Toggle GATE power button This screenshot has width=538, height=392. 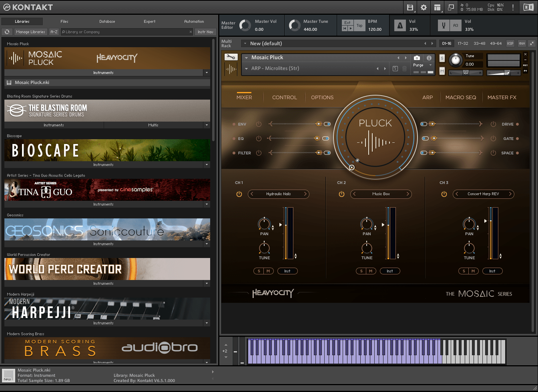493,139
